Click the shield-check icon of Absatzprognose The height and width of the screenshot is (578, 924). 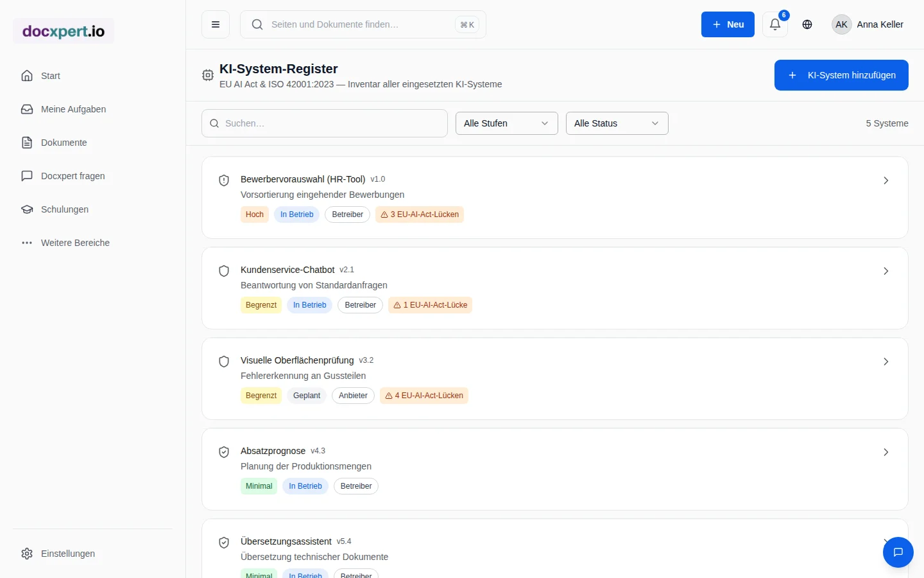click(224, 452)
